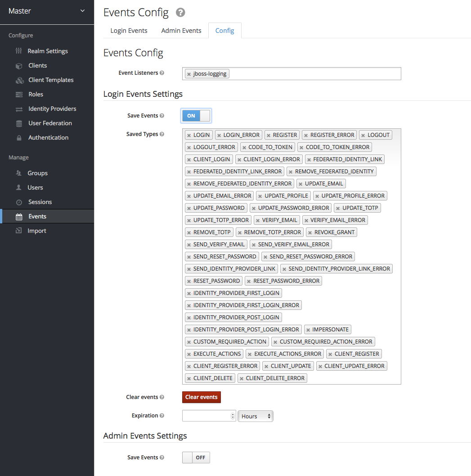Click the User Federation database icon
This screenshot has height=476, width=471.
click(19, 123)
